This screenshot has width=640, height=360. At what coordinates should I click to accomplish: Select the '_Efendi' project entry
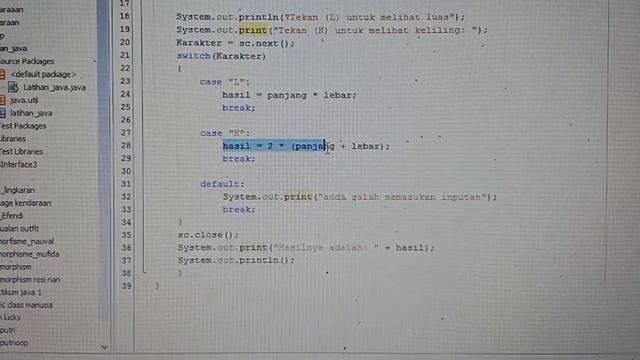coord(11,216)
